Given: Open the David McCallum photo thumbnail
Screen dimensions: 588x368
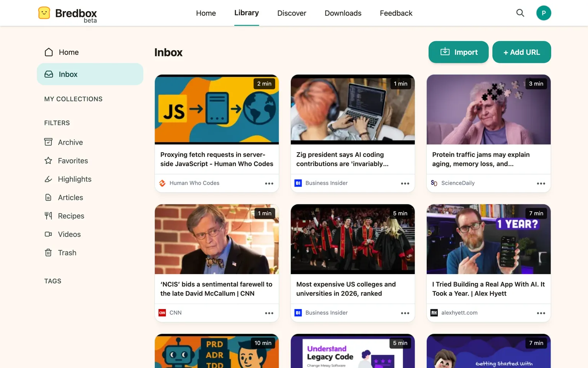Looking at the screenshot, I should tap(217, 239).
